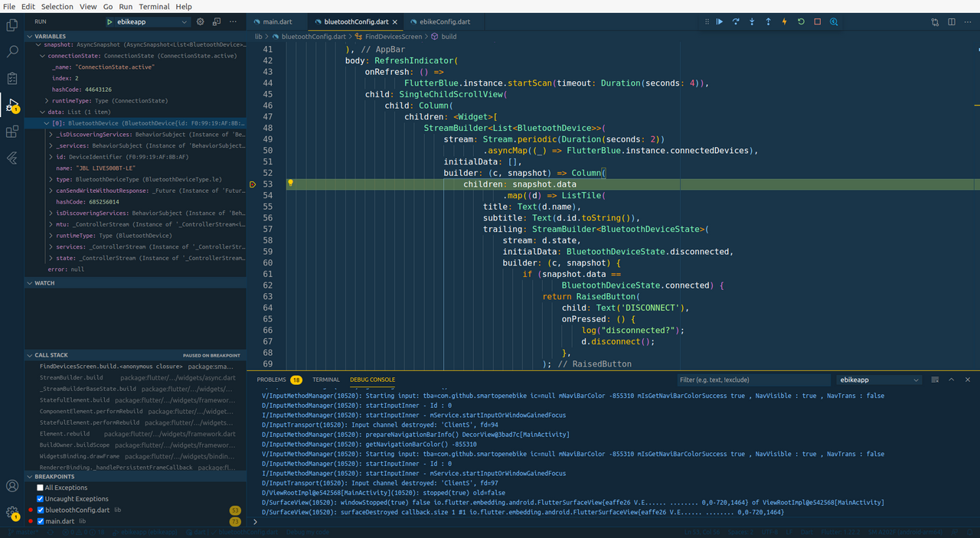Click the debug console filter input field
Screen dimensions: 980x538
tap(753, 380)
